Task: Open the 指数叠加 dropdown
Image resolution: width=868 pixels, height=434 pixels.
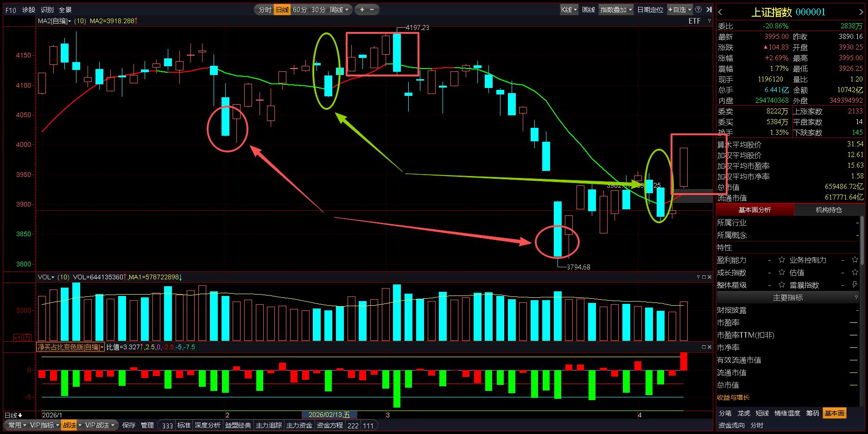Action: [616, 9]
